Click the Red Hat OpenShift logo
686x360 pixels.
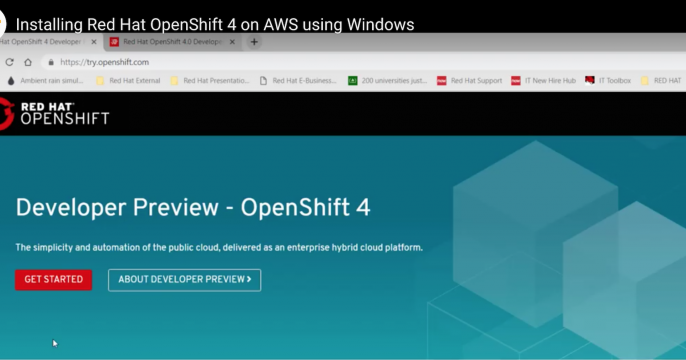[55, 114]
